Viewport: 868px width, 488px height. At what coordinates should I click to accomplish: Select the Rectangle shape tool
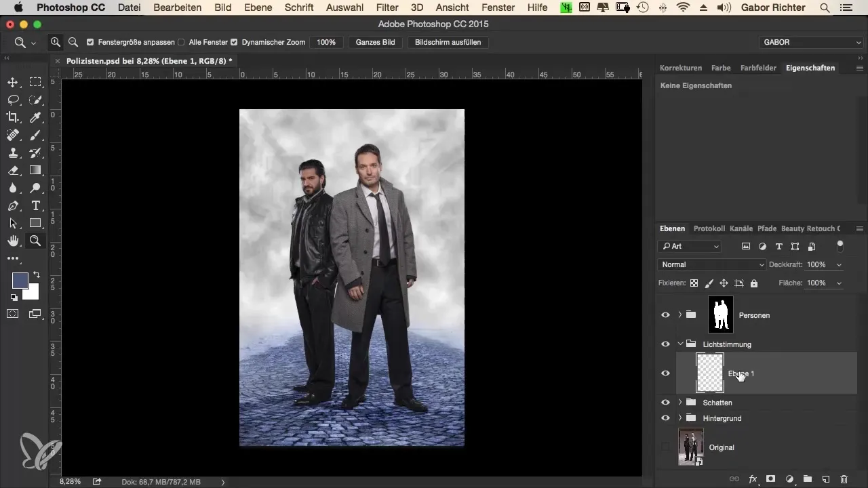tap(35, 223)
